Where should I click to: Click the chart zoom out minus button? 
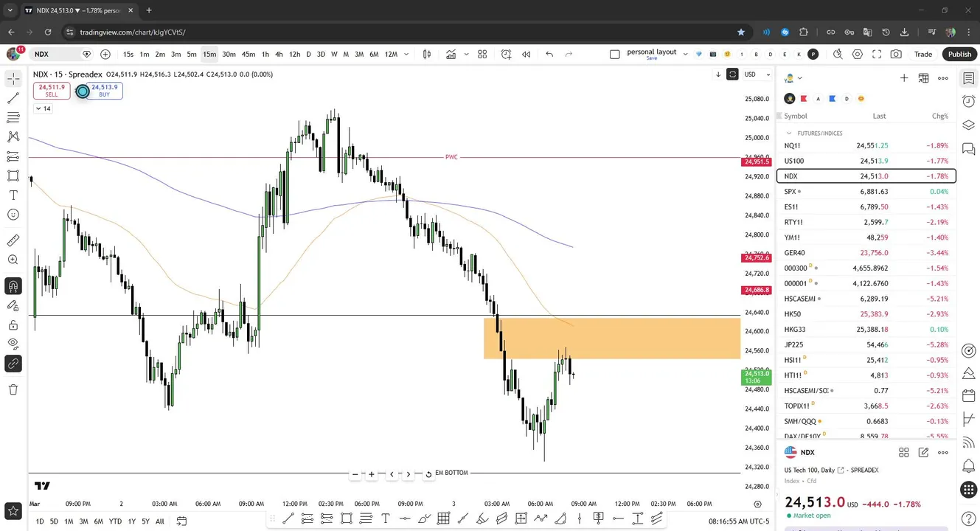point(355,474)
